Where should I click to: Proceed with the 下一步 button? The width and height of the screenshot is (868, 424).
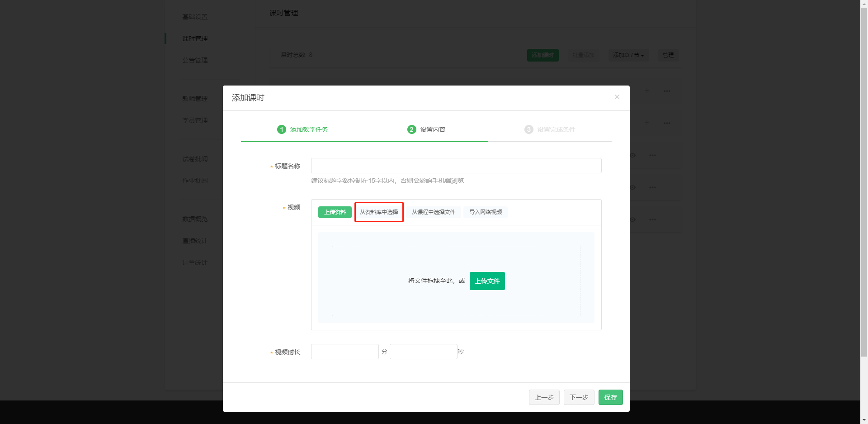[579, 397]
